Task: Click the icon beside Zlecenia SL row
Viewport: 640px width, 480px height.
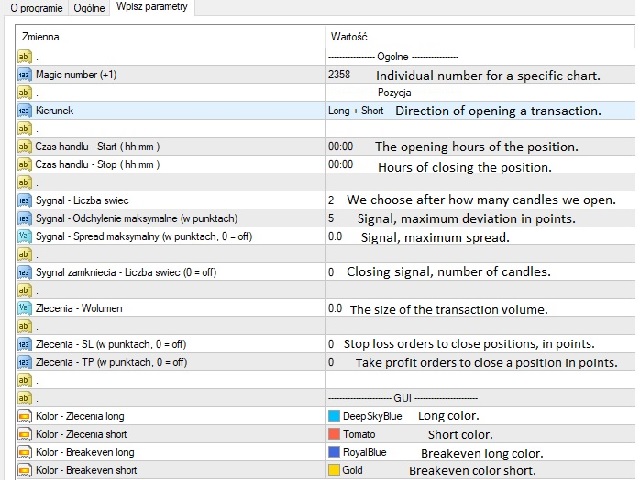Action: pyautogui.click(x=24, y=344)
